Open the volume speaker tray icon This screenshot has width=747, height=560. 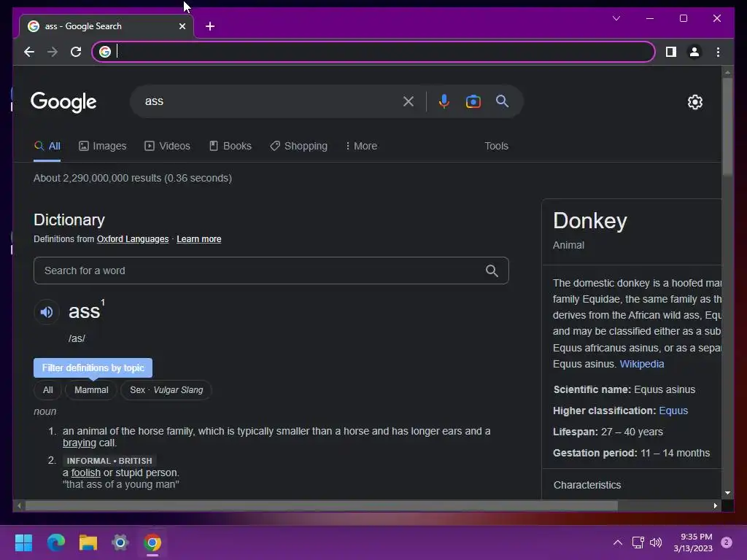pyautogui.click(x=656, y=542)
